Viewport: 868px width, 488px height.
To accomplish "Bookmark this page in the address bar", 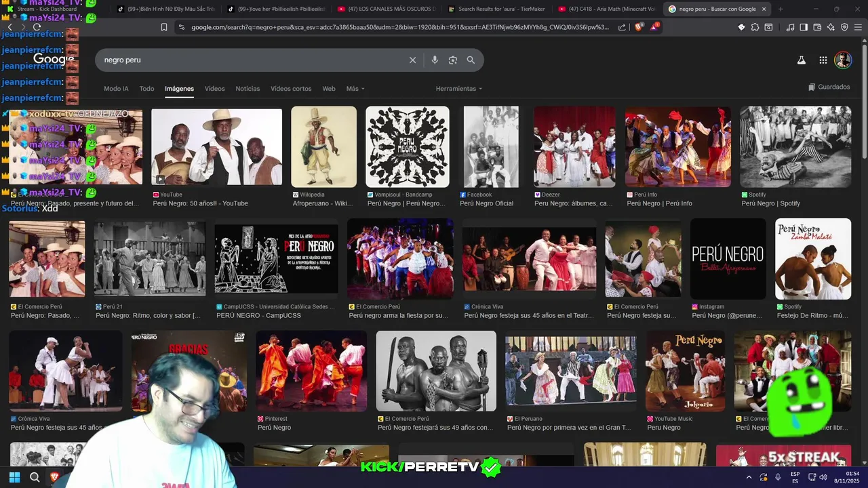I will tap(163, 27).
